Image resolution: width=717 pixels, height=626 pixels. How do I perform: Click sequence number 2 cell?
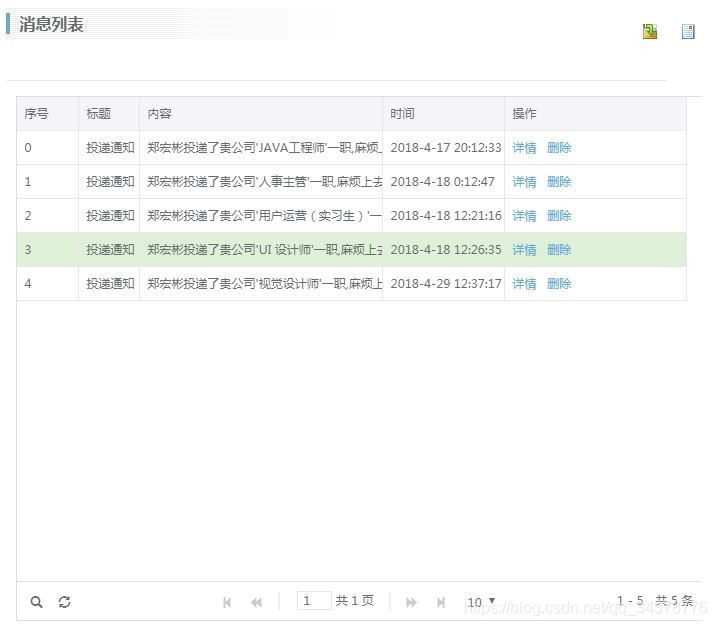[48, 215]
